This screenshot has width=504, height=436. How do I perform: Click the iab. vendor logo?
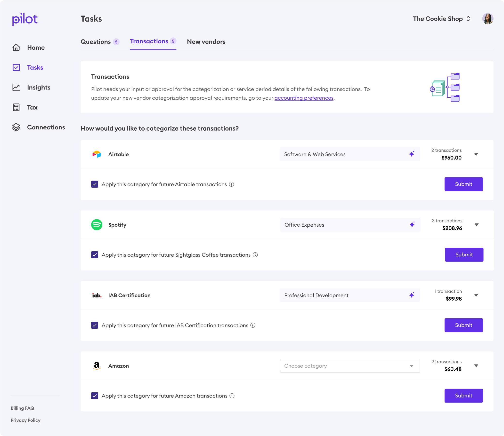[x=97, y=295]
